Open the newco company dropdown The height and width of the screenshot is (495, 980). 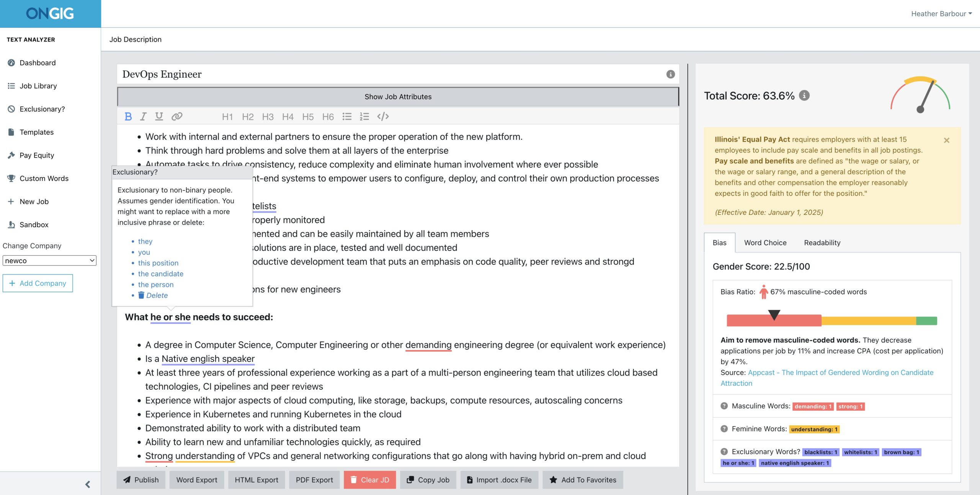[x=49, y=261]
